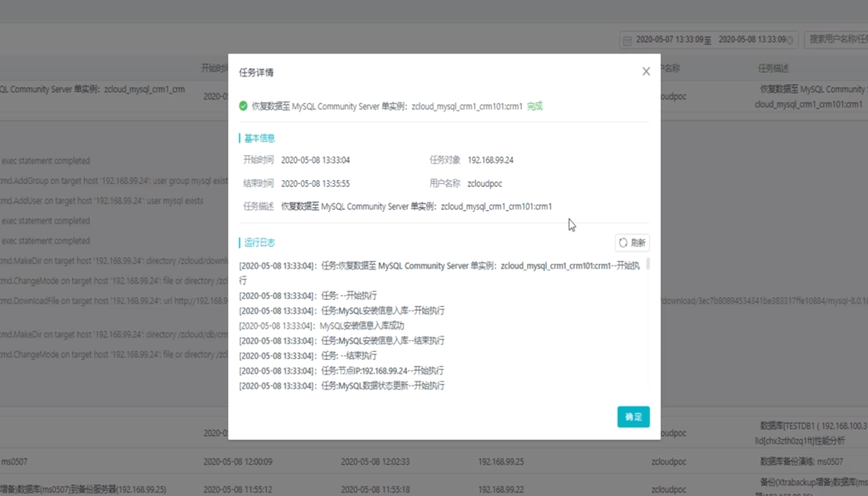Viewport: 868px width, 496px height.
Task: Click background cell 2020-05-08 11:55:12
Action: 237,489
